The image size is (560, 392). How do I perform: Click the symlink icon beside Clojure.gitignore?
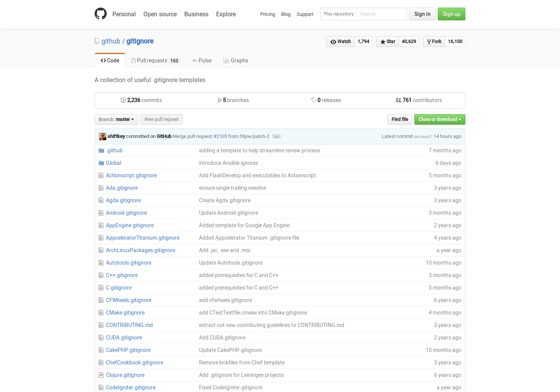coord(101,375)
